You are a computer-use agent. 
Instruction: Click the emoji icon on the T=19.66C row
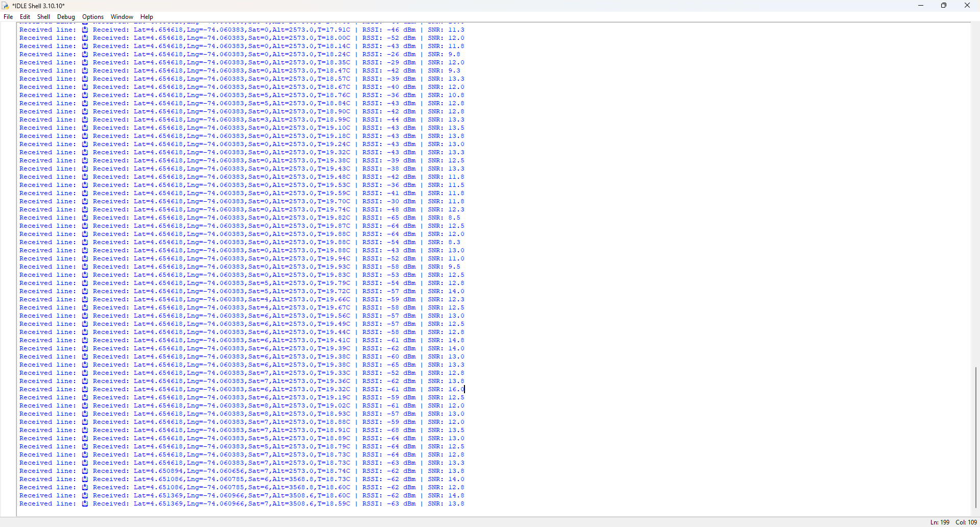coord(85,299)
